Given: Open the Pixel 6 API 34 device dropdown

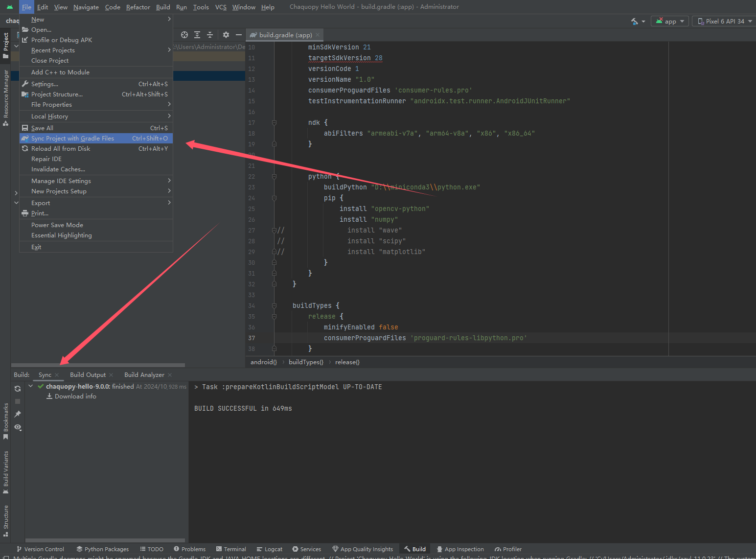Looking at the screenshot, I should coord(723,21).
